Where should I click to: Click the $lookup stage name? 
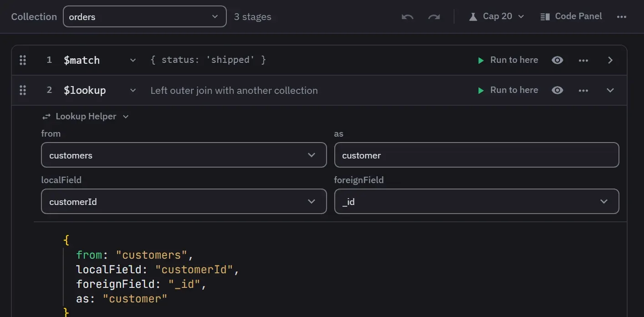click(x=85, y=90)
